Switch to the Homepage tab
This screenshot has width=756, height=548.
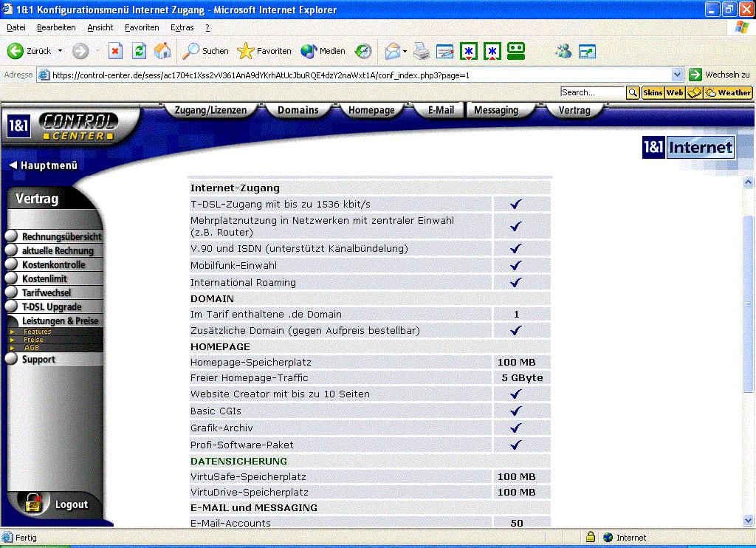371,110
